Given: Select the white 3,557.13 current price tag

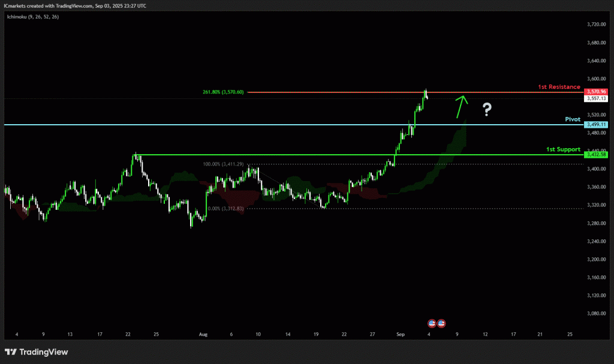Looking at the screenshot, I should coord(596,98).
